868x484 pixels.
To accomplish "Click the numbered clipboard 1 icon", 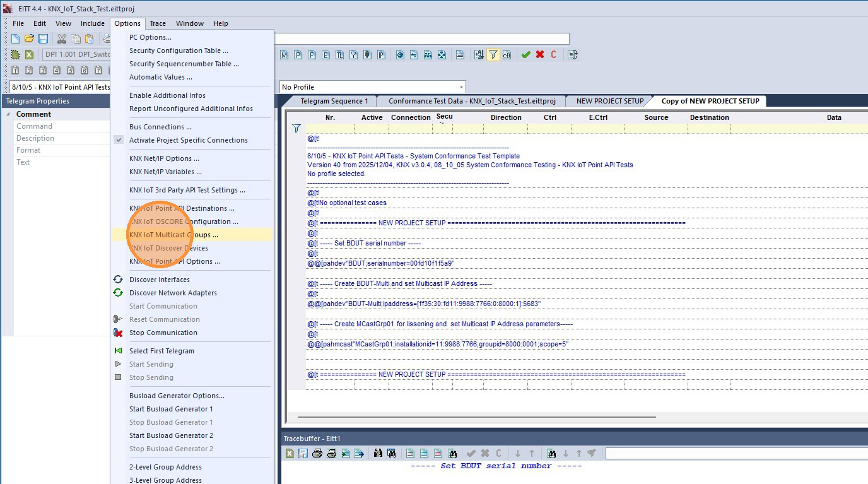I will click(x=15, y=71).
